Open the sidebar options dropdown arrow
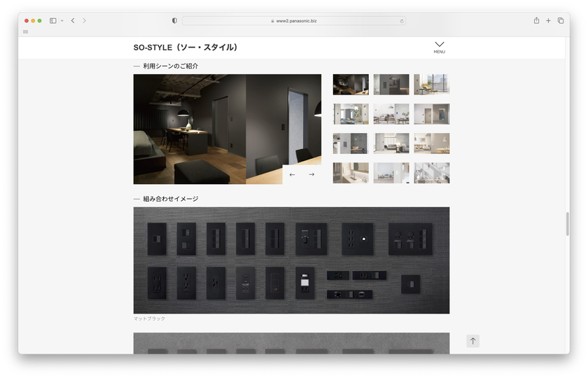 (62, 20)
